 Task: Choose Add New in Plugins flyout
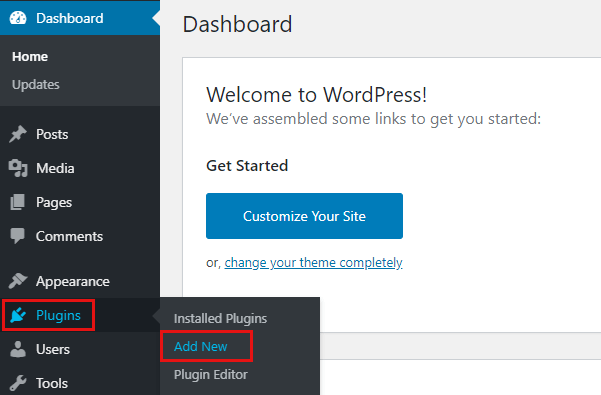[201, 346]
